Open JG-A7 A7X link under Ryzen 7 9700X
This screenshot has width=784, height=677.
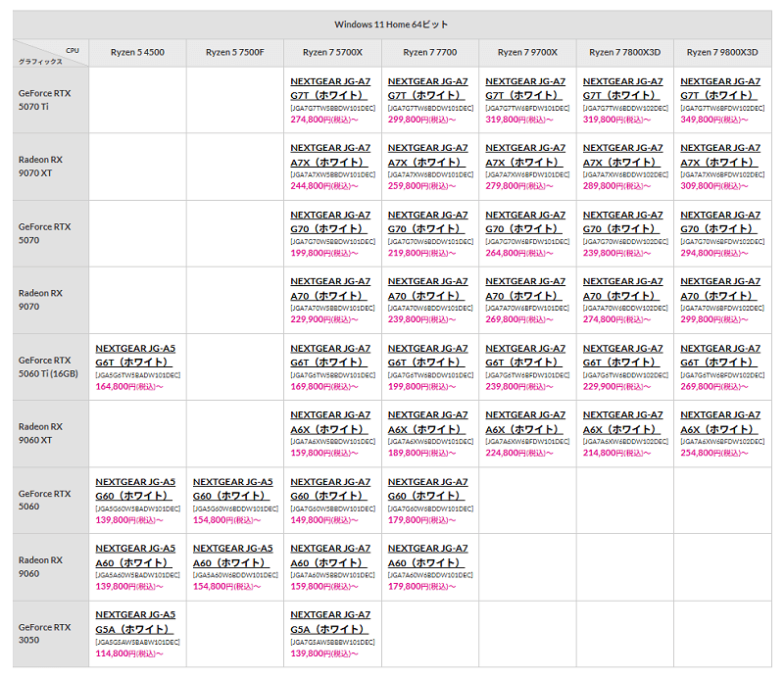pyautogui.click(x=525, y=155)
